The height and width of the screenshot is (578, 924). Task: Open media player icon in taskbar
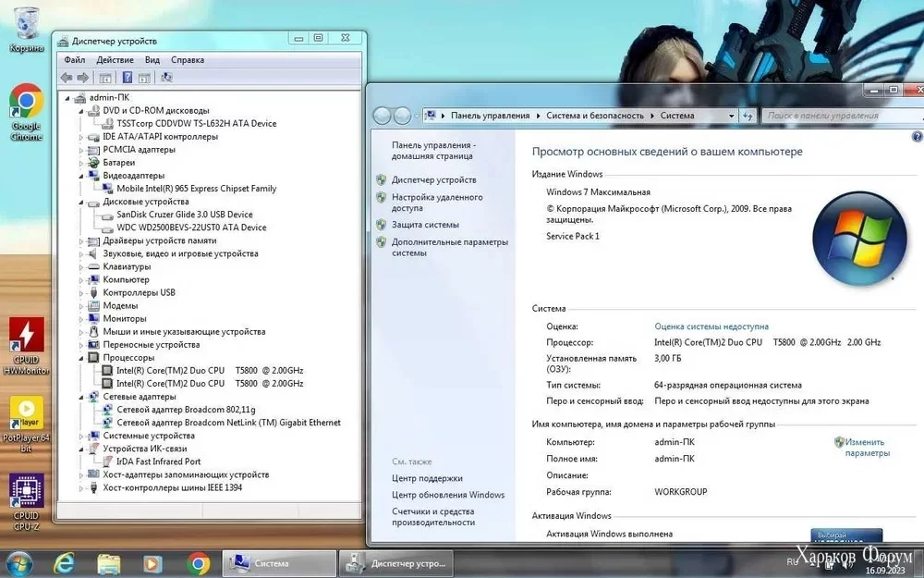[x=152, y=564]
